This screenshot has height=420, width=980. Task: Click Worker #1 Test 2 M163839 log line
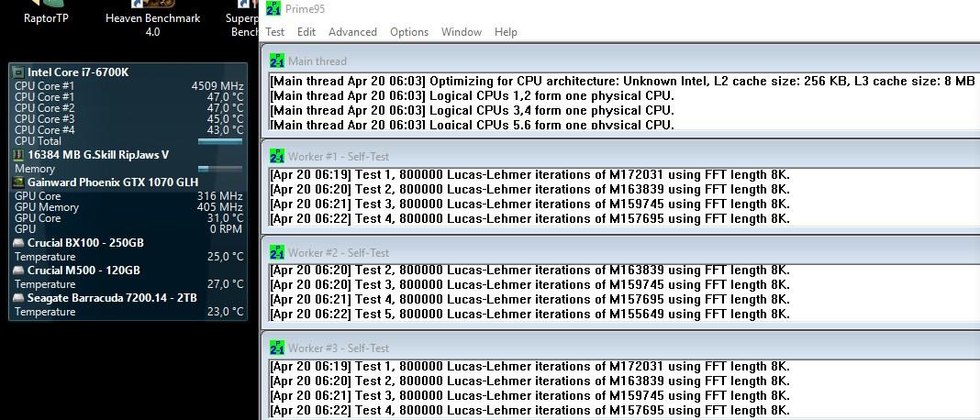530,190
